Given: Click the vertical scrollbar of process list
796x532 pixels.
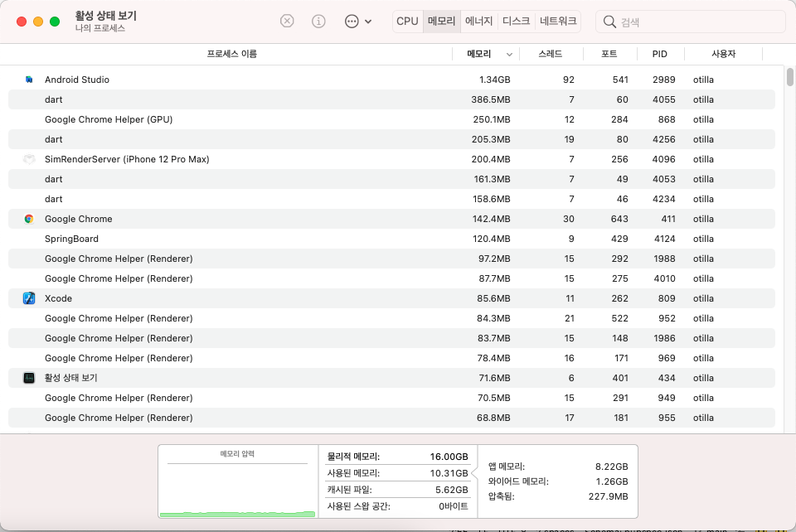Looking at the screenshot, I should point(790,77).
